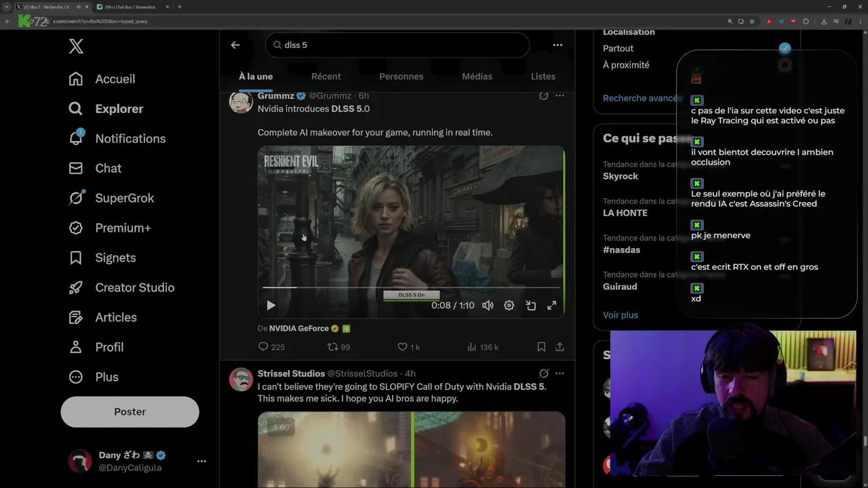Image resolution: width=868 pixels, height=488 pixels.
Task: Click Grok icon on Strissel Studios post
Action: point(543,373)
